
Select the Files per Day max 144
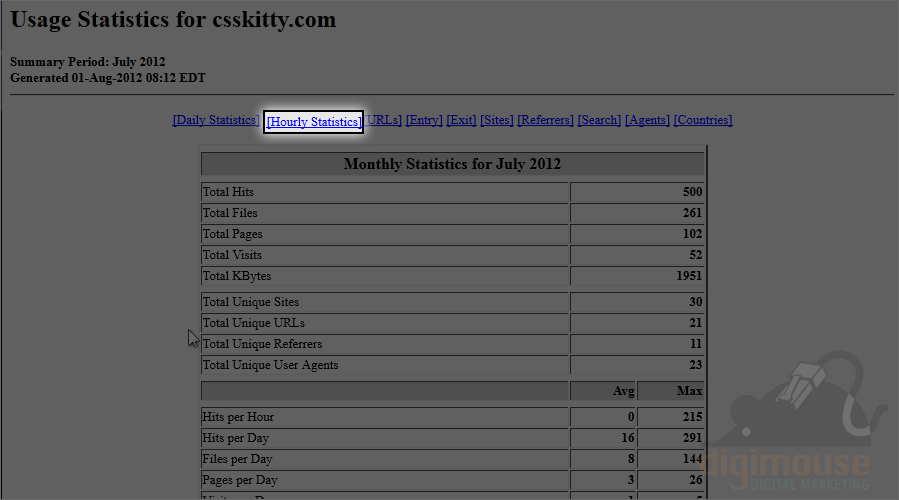tap(693, 459)
